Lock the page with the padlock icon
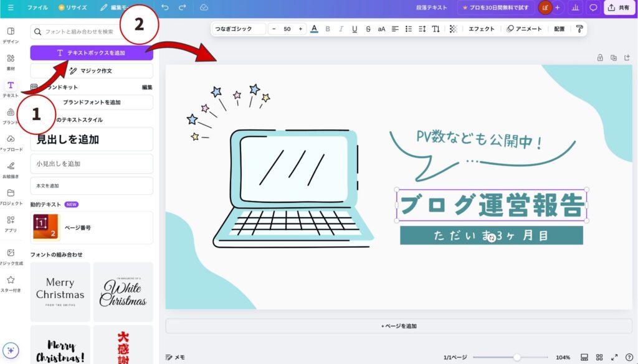Screen dimensions: 638x364 [x=600, y=58]
